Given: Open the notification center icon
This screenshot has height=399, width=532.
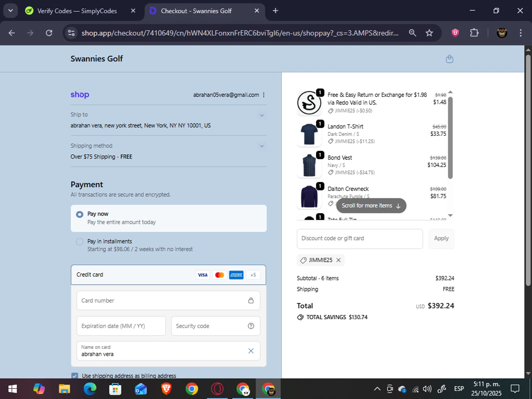Looking at the screenshot, I should coord(515,389).
